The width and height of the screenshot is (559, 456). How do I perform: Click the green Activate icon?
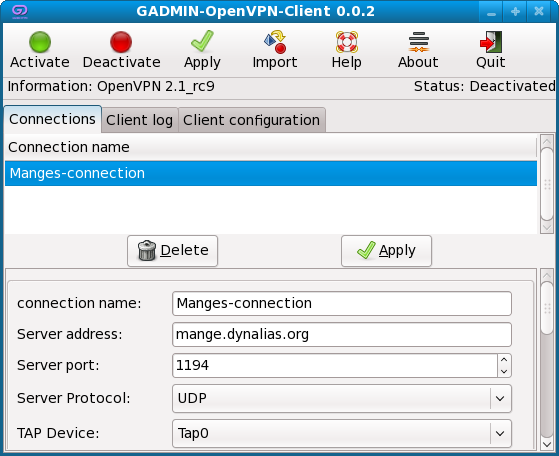point(40,42)
